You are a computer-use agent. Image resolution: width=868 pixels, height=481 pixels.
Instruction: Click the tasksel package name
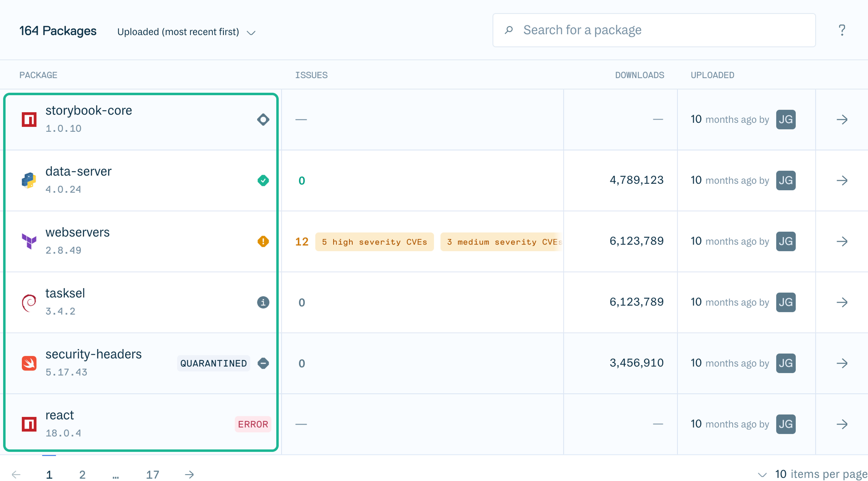click(65, 293)
